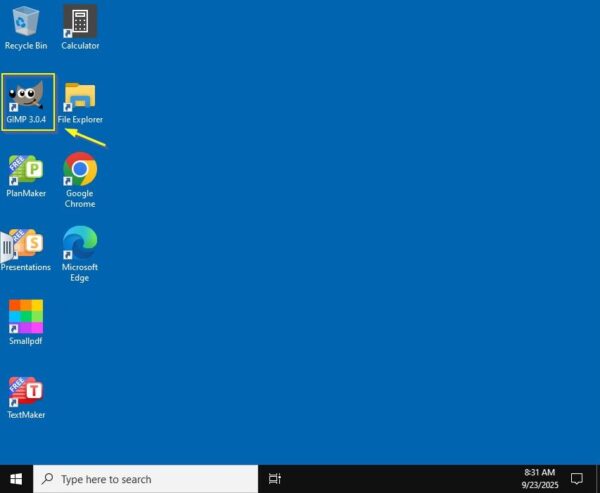600x493 pixels.
Task: Select the Calculator shortcut icon
Action: click(x=80, y=28)
